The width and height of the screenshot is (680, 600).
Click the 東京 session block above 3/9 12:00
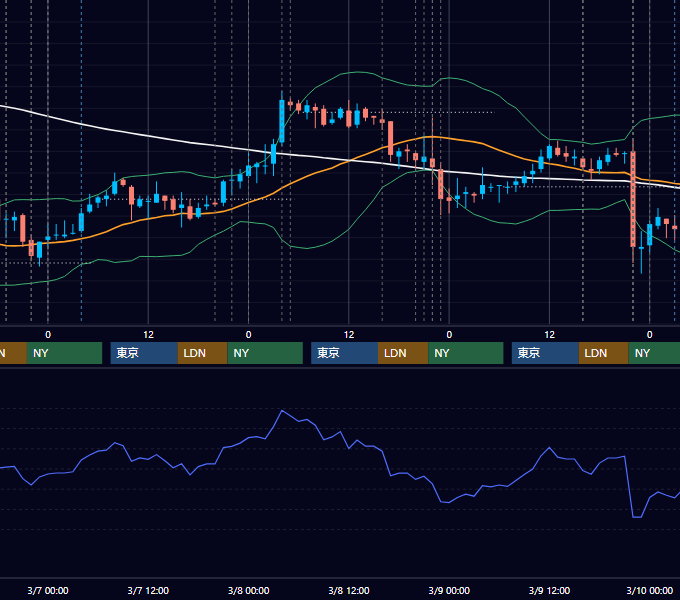(545, 353)
